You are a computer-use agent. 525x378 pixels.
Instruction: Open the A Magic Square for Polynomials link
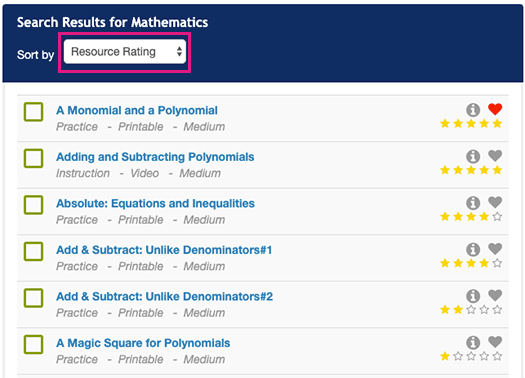tap(143, 343)
